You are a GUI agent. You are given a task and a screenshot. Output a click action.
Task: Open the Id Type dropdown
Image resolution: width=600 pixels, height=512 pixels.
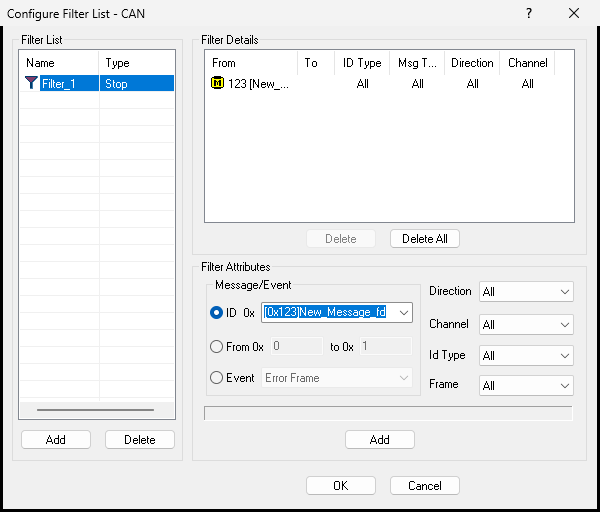click(526, 355)
